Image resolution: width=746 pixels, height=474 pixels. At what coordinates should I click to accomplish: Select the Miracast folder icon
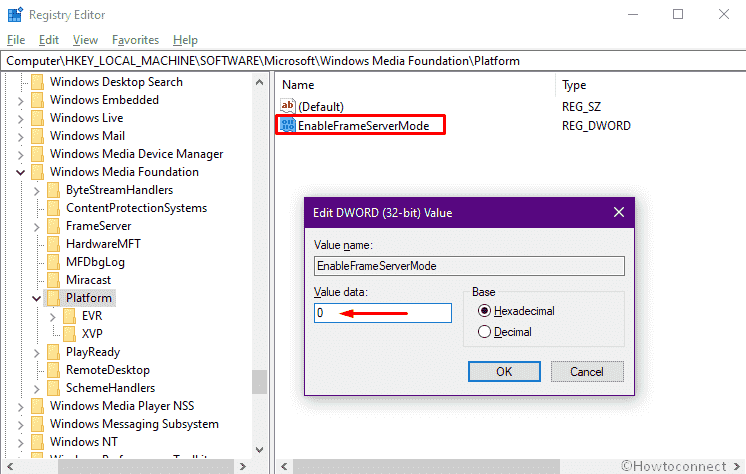tap(54, 280)
